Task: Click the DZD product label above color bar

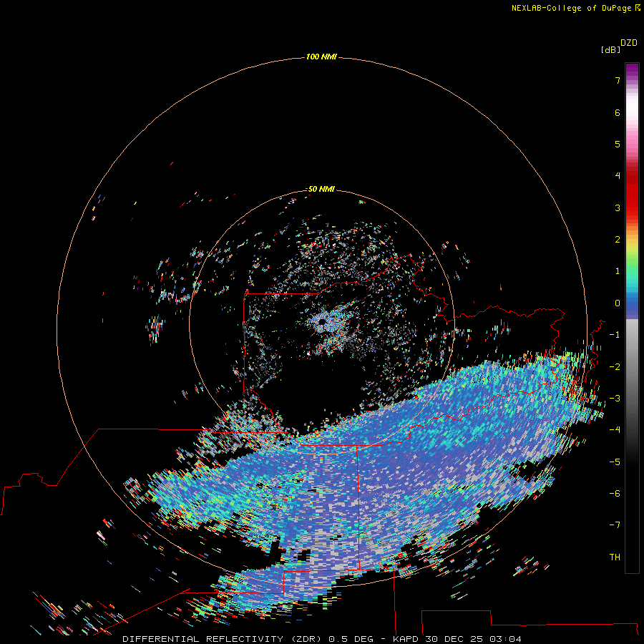Action: click(x=629, y=43)
